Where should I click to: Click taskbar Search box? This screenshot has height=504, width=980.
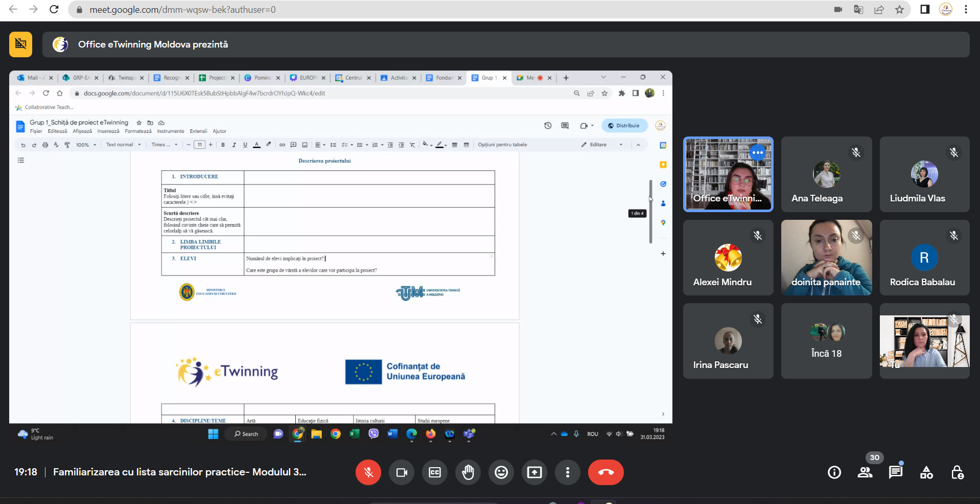tap(246, 434)
